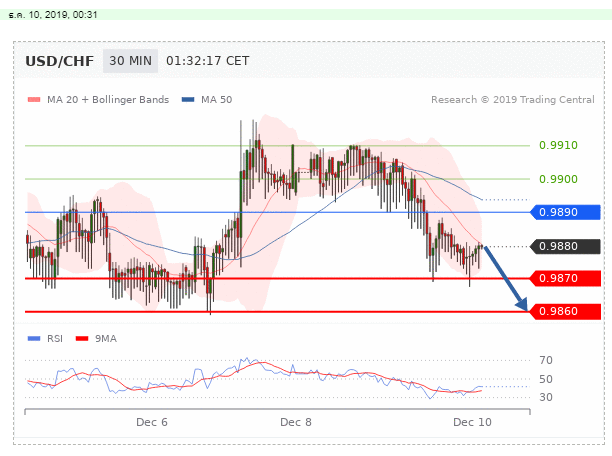The height and width of the screenshot is (456, 612).
Task: Click the MA 20 + Bollinger Bands label
Action: 108,100
